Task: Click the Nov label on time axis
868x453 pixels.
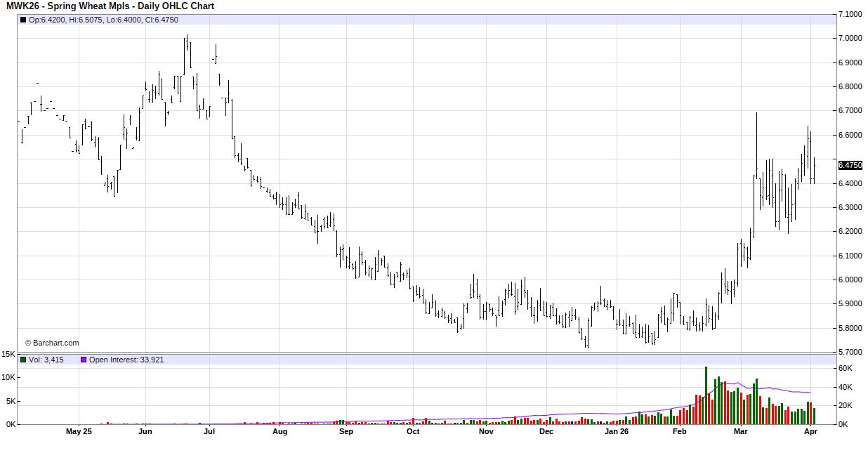Action: point(486,432)
